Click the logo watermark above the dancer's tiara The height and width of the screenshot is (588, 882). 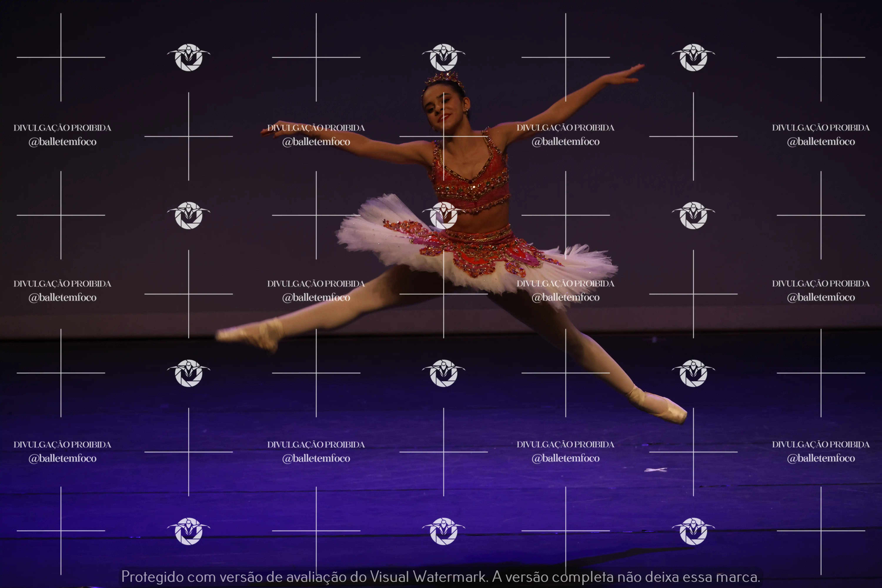[x=444, y=57]
